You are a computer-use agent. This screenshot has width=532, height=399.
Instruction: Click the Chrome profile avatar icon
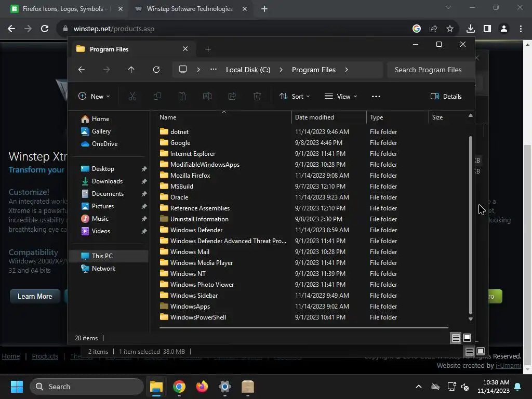coord(504,29)
